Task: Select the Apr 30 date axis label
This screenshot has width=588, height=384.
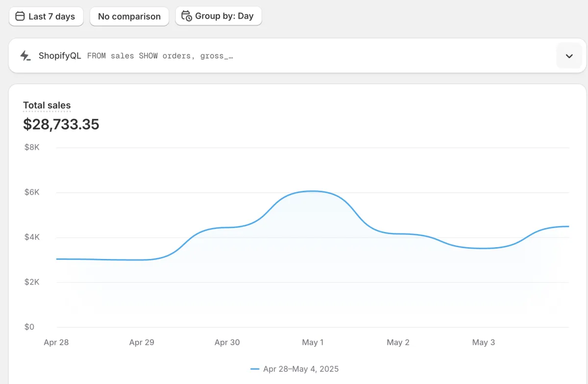Action: (227, 342)
